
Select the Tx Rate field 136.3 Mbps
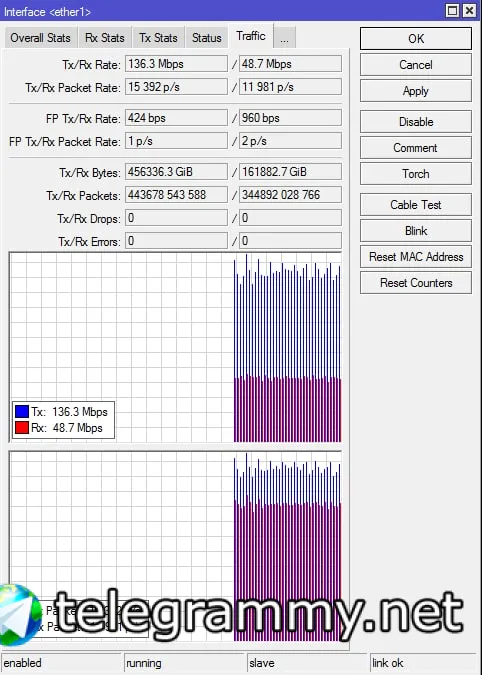(176, 64)
